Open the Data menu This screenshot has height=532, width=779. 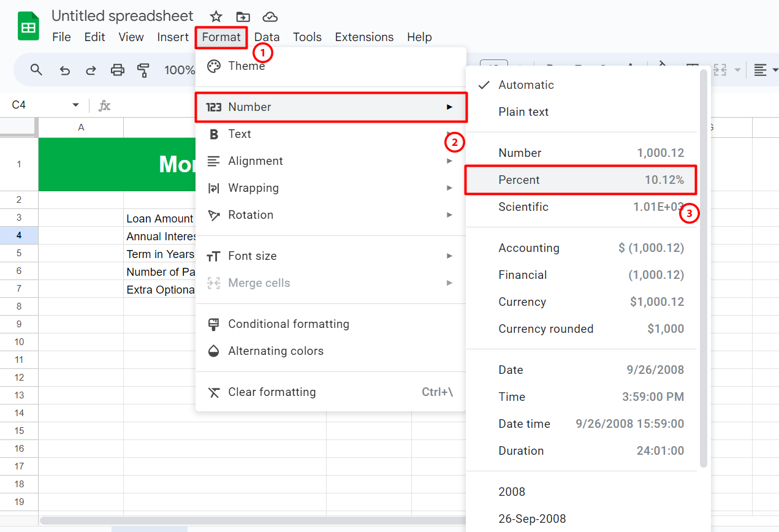coord(267,37)
